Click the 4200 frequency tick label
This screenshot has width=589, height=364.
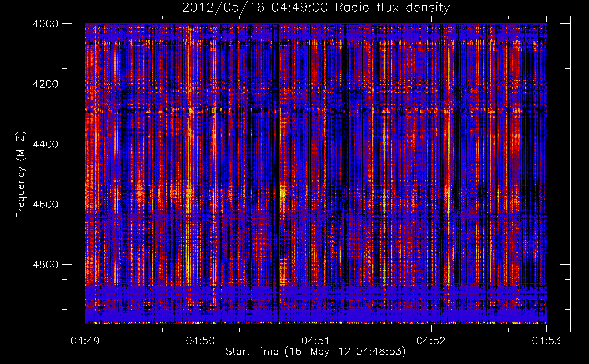click(x=46, y=84)
